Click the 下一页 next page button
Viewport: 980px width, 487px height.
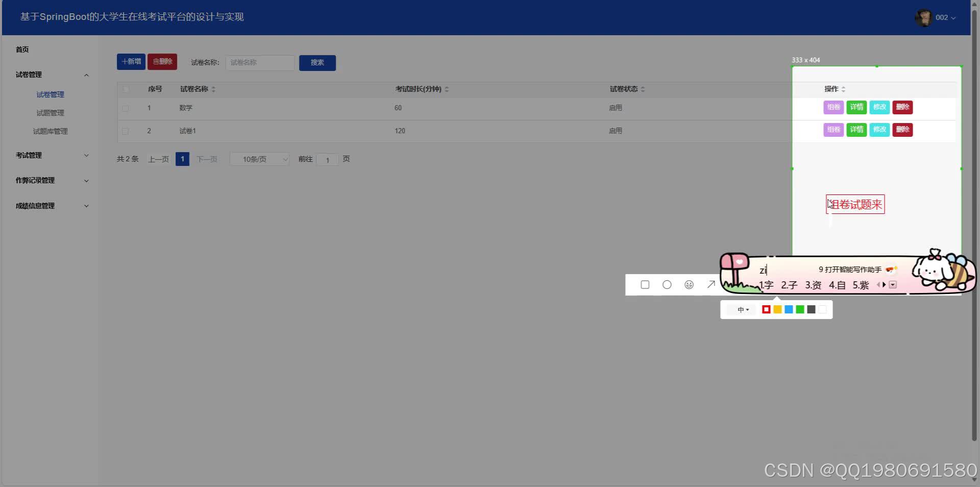click(207, 159)
